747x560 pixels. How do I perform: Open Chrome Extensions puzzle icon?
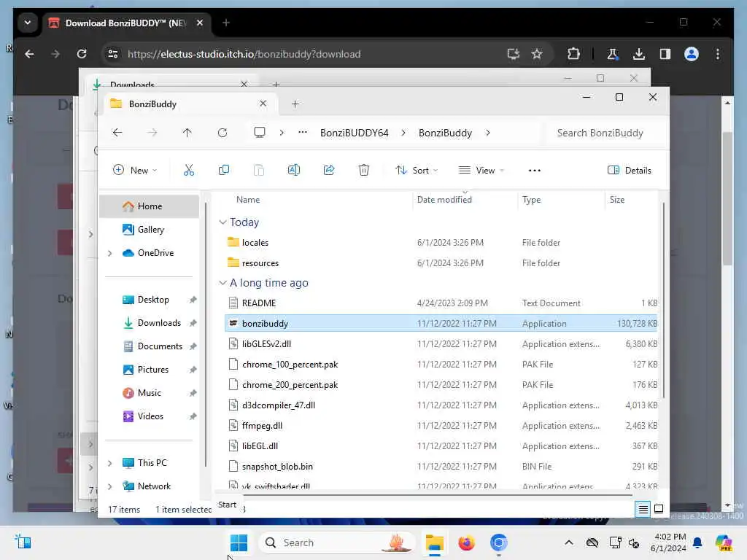[573, 54]
